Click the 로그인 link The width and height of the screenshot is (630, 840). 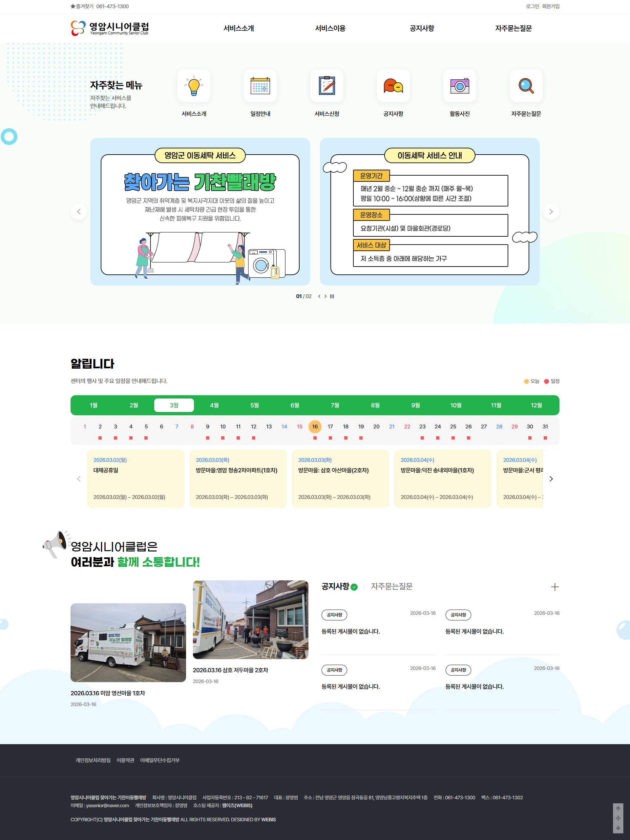[532, 7]
